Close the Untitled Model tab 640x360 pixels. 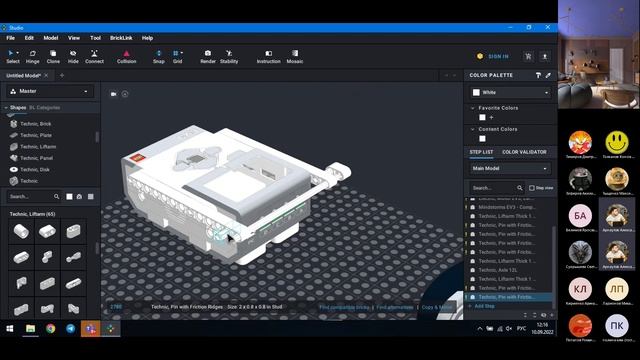46,76
